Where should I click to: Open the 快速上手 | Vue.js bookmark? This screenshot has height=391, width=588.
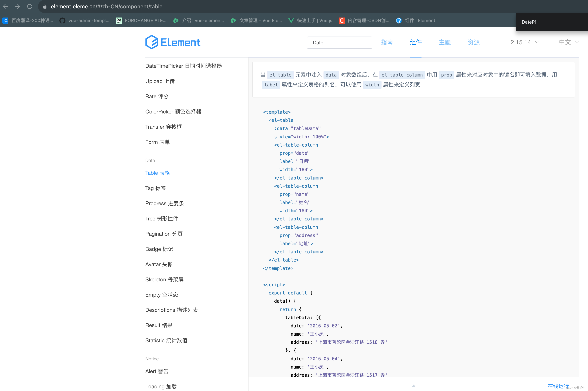point(310,20)
